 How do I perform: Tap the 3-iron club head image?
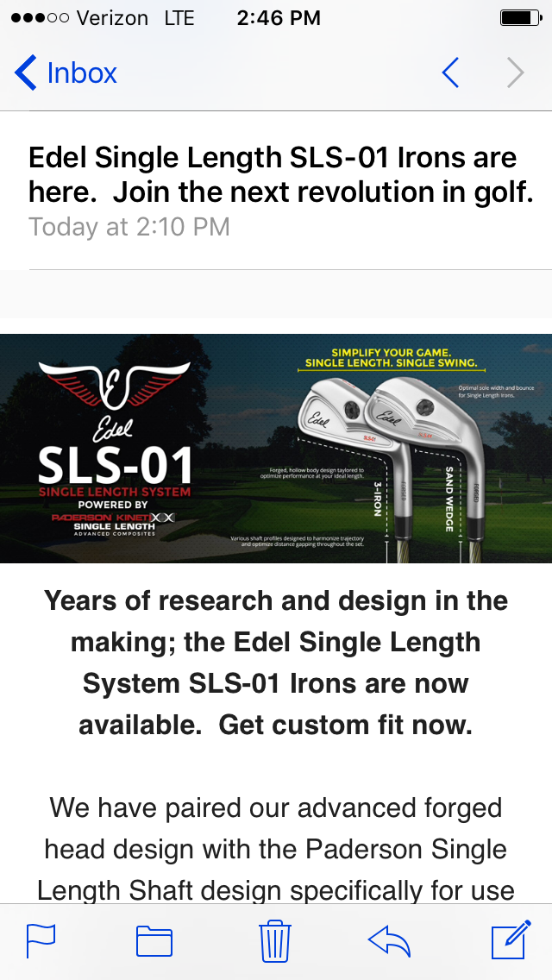[x=332, y=418]
